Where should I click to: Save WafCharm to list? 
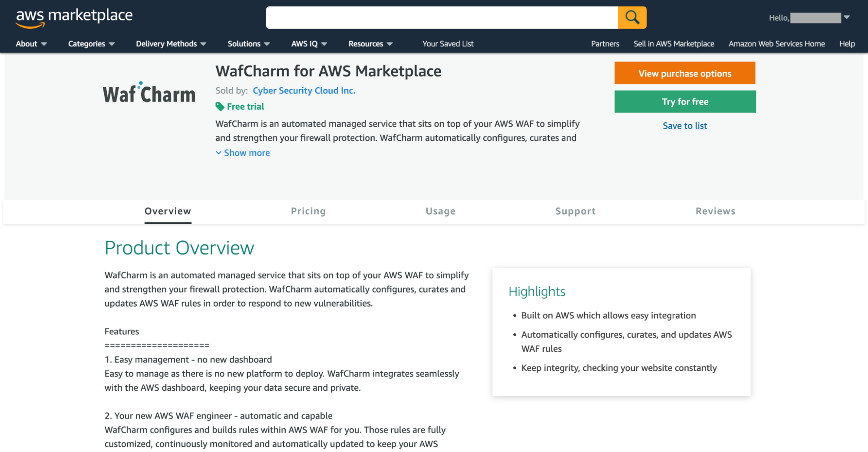[684, 125]
